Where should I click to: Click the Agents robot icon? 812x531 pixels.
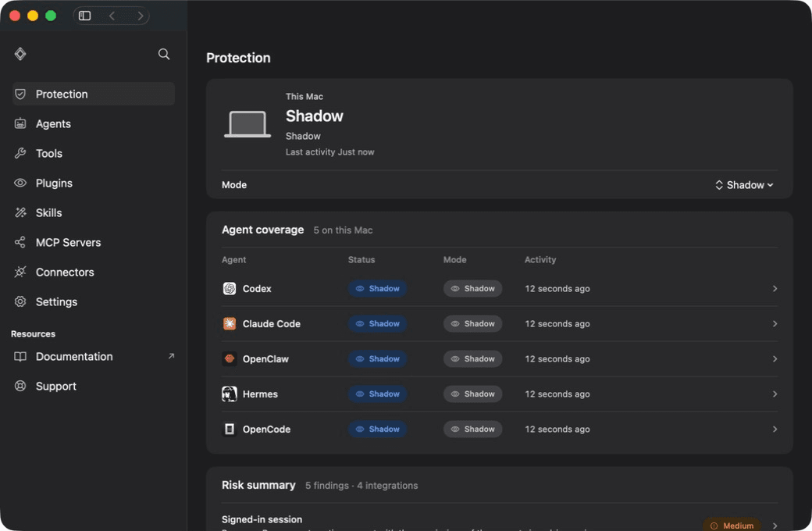[x=20, y=123]
